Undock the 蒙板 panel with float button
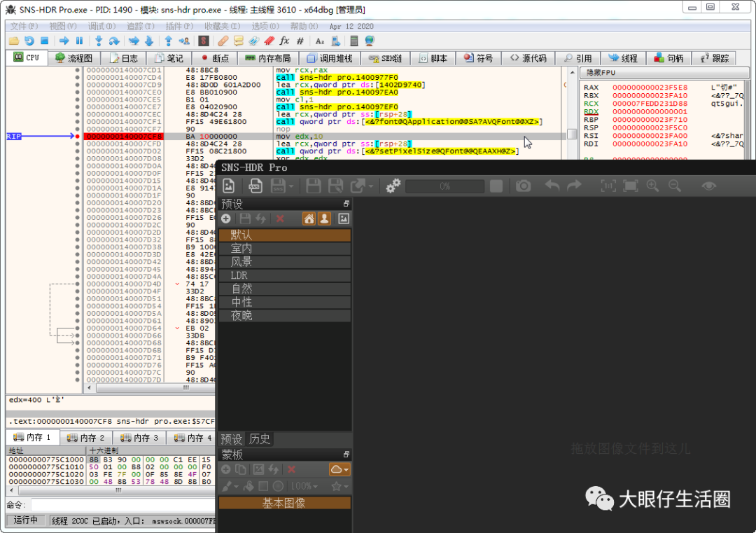The image size is (756, 533). click(346, 455)
